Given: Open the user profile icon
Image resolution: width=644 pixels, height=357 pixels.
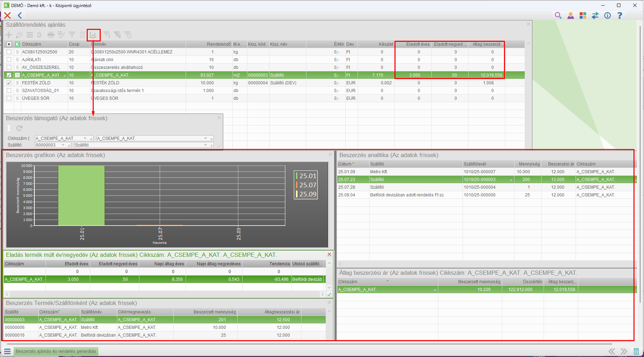Looking at the screenshot, I should [571, 15].
